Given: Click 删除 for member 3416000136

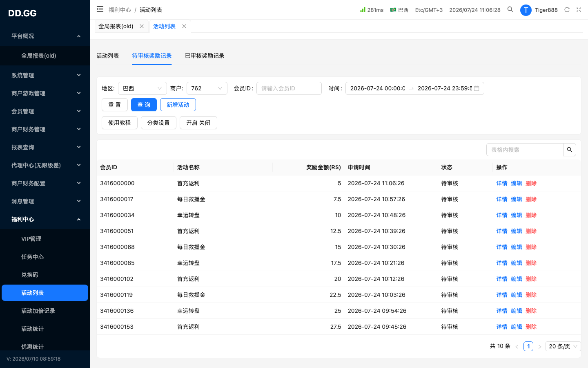Looking at the screenshot, I should [x=531, y=311].
